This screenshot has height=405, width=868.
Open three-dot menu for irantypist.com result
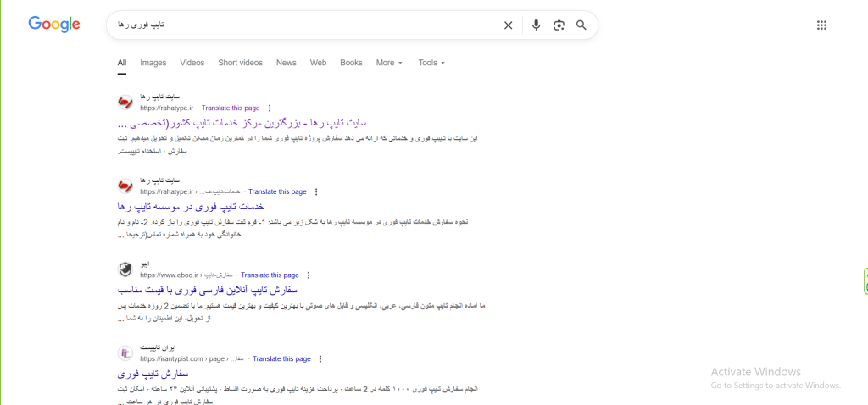pyautogui.click(x=320, y=358)
